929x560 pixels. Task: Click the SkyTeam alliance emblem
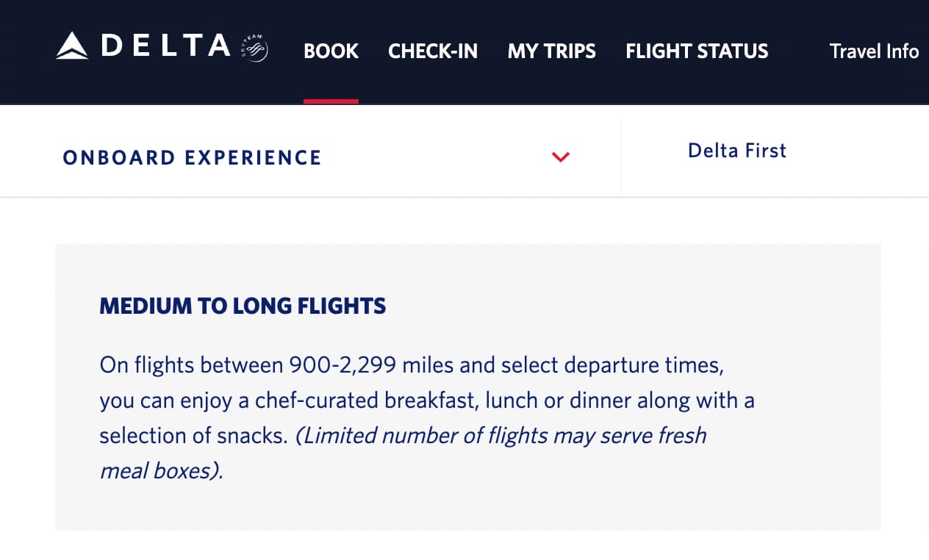(255, 49)
